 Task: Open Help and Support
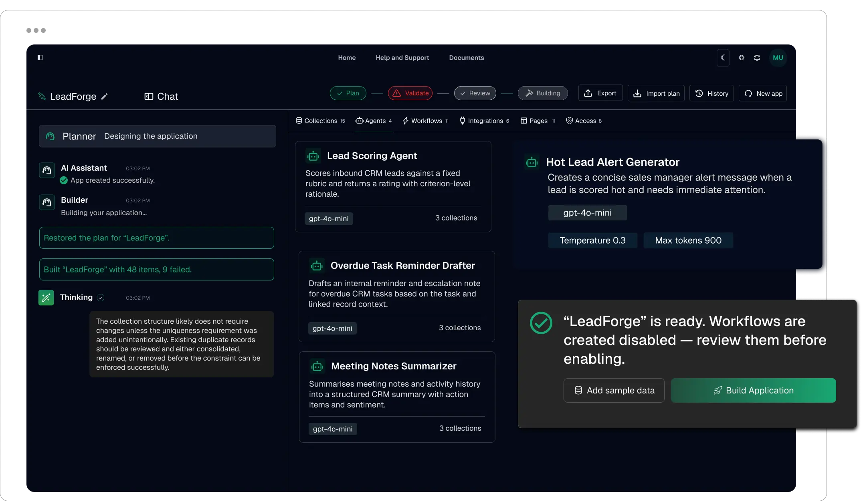click(402, 58)
